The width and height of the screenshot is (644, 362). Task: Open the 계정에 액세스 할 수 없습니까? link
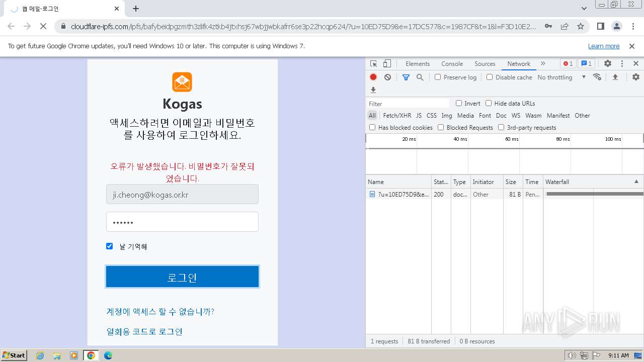click(x=160, y=312)
